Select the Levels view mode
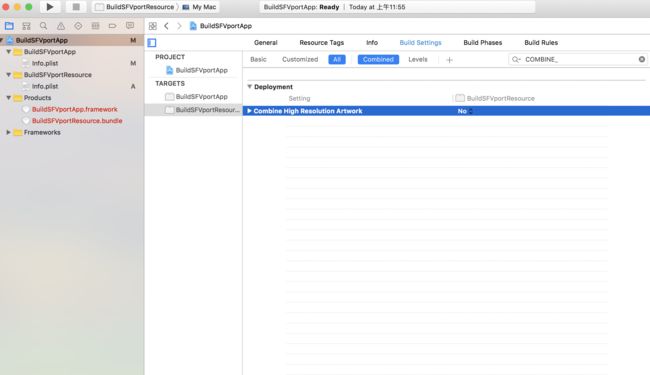Image resolution: width=650 pixels, height=375 pixels. click(418, 60)
